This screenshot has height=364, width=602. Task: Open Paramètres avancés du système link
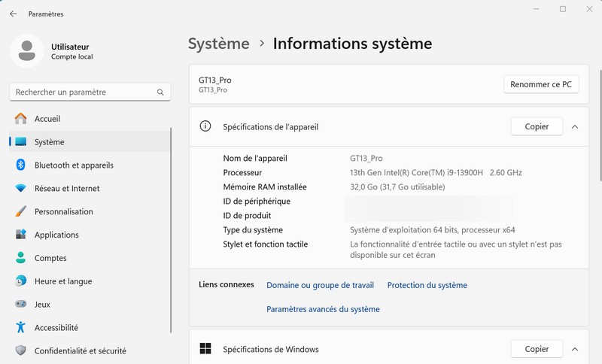coord(323,309)
